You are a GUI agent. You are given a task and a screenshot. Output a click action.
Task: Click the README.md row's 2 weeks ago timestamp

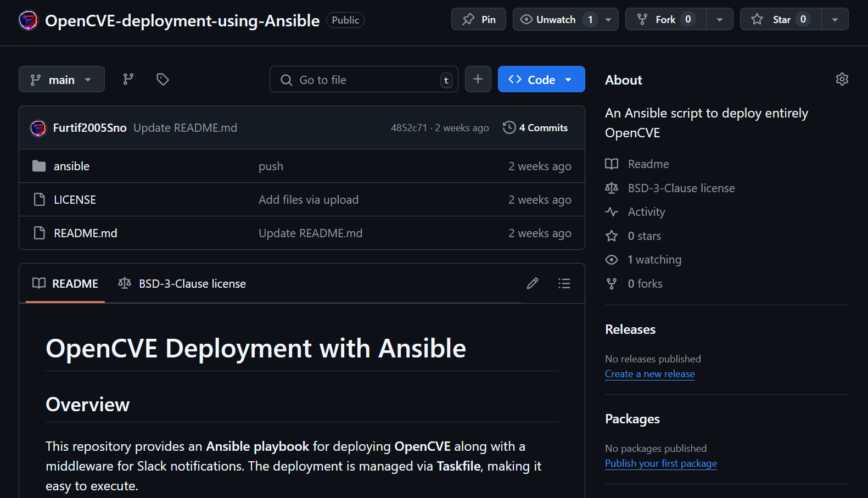(540, 233)
